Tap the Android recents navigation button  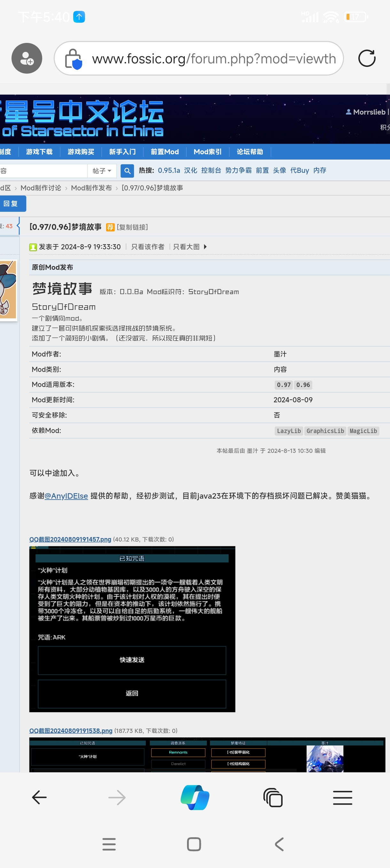[x=109, y=844]
